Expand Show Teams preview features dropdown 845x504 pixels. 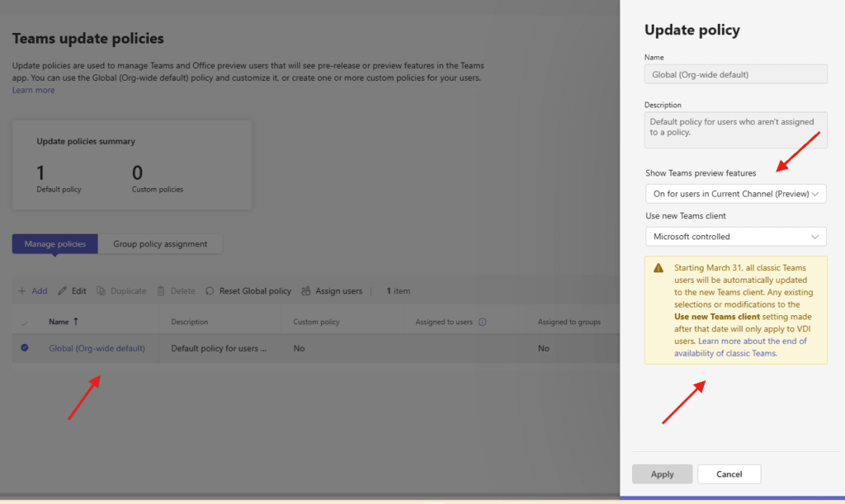pyautogui.click(x=735, y=194)
